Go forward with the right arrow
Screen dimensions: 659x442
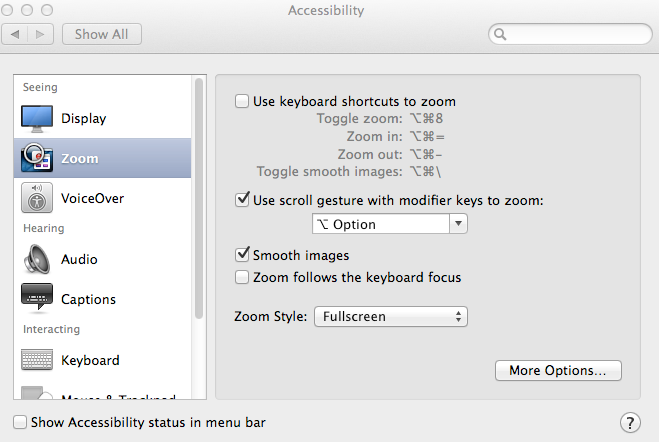[x=40, y=34]
